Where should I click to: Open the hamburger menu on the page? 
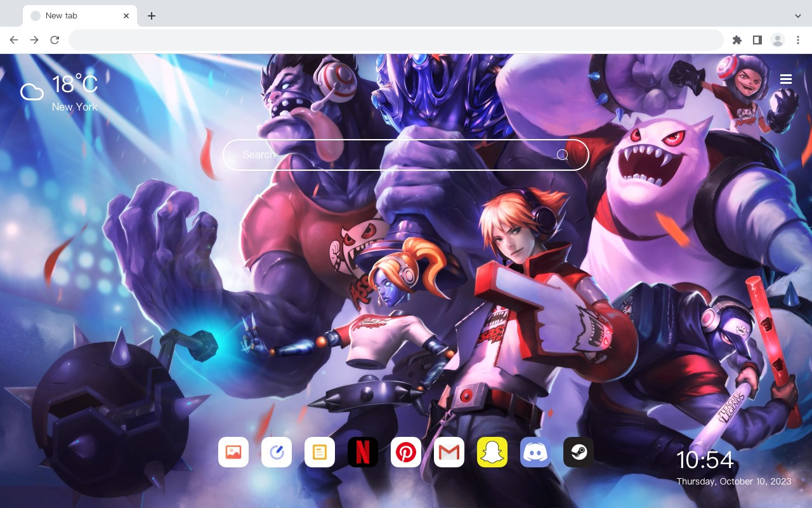coord(786,79)
